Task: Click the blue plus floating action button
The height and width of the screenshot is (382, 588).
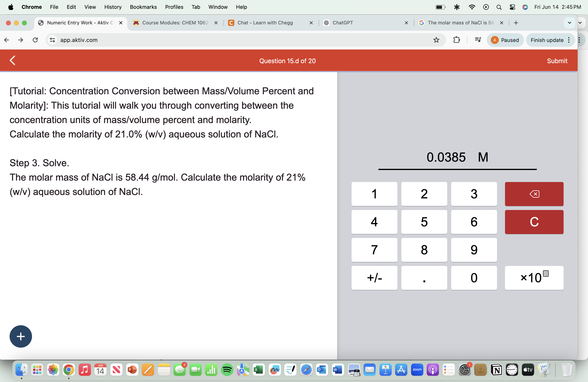Action: point(21,336)
